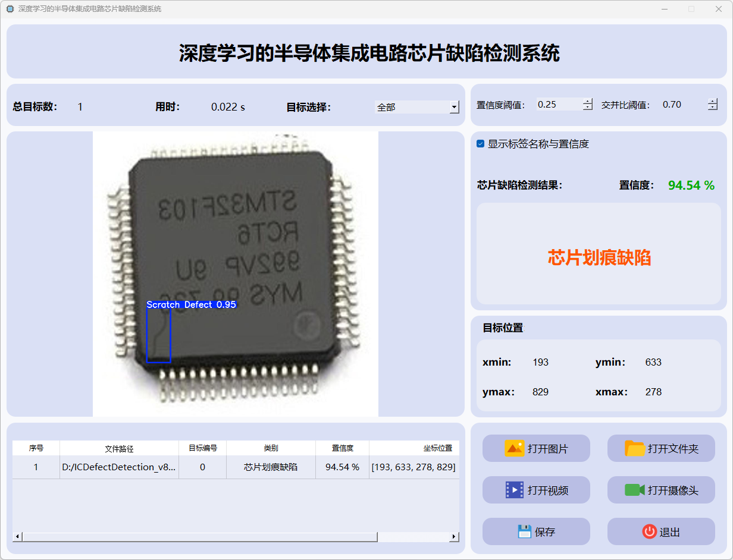Select coordinates cell [193, 633, 278, 829]
The width and height of the screenshot is (733, 560).
tap(414, 467)
